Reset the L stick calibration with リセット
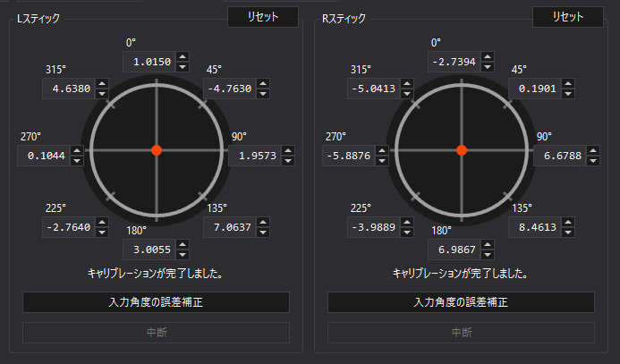 pyautogui.click(x=262, y=17)
